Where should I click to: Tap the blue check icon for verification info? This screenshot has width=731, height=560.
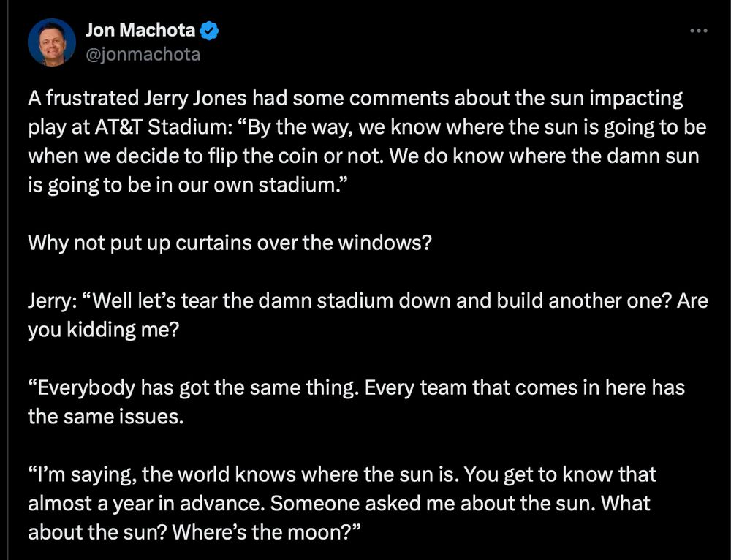[x=210, y=30]
